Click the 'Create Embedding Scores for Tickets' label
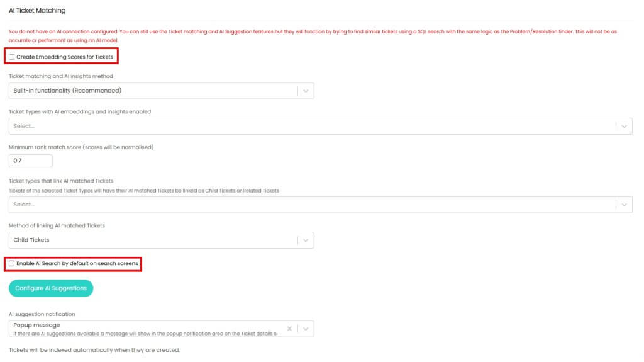This screenshot has width=644, height=362. click(x=65, y=57)
